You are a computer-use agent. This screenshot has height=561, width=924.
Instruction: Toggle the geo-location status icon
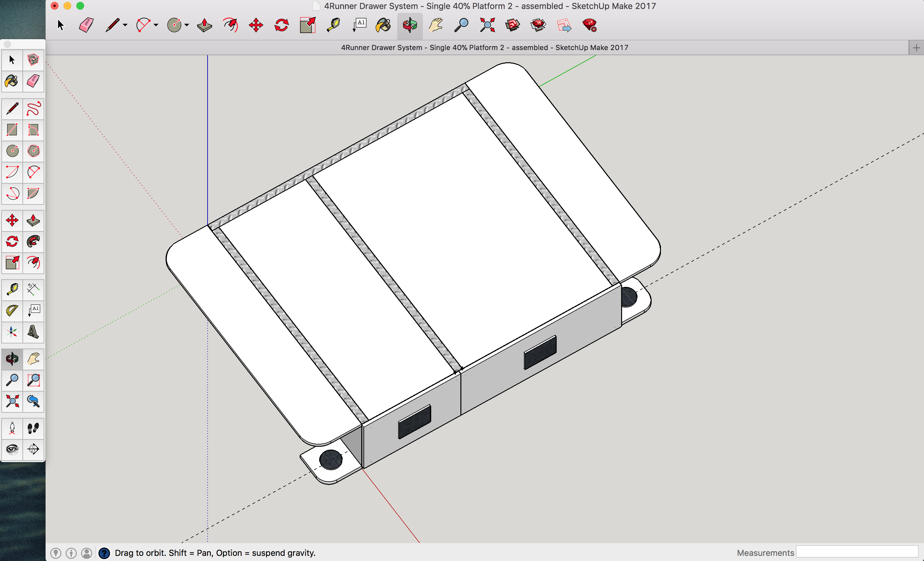[56, 553]
